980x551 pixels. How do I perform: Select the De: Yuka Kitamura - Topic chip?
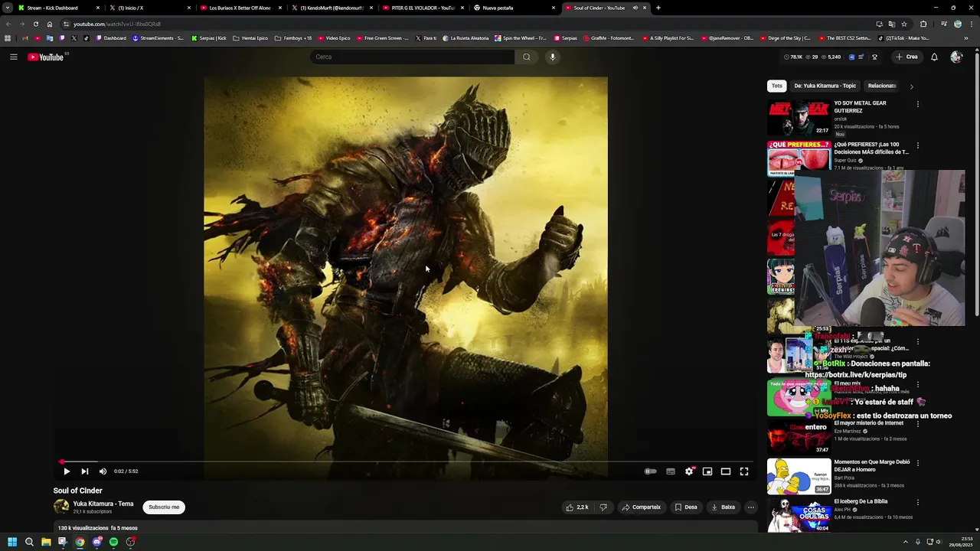(x=825, y=86)
